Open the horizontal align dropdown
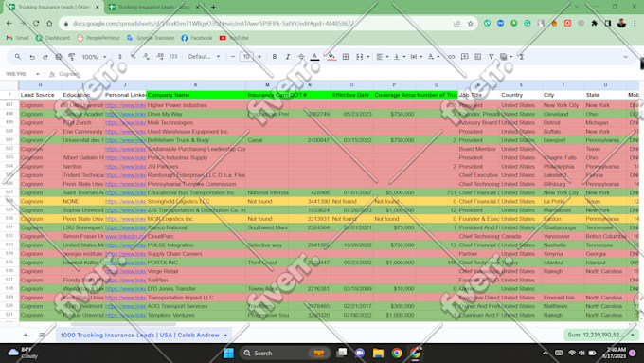Viewport: 644px width, 363px height. click(382, 57)
